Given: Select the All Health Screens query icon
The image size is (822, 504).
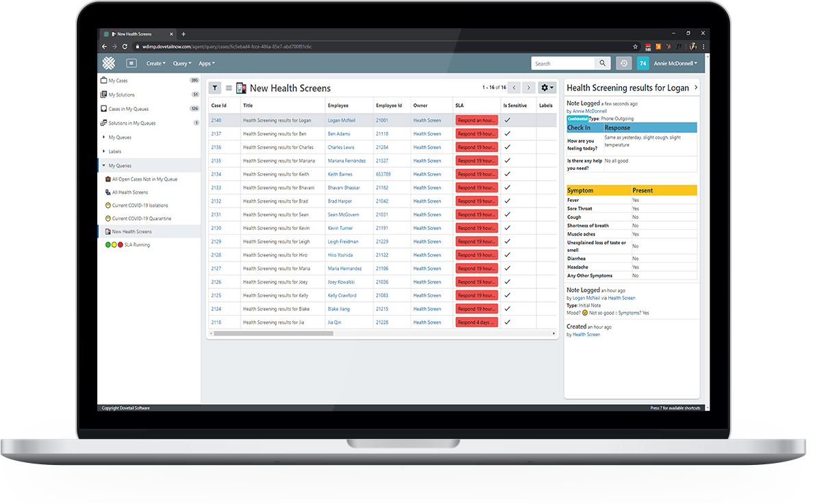Looking at the screenshot, I should [108, 192].
